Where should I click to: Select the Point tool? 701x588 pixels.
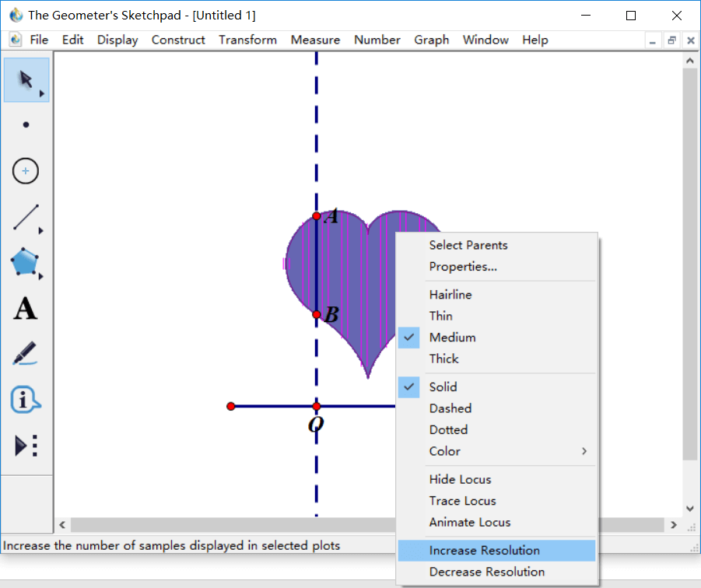[26, 124]
